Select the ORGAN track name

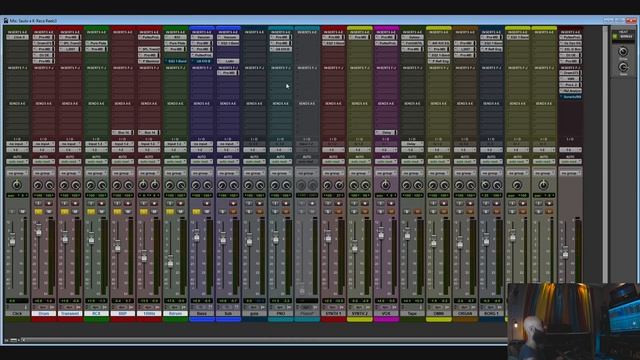click(464, 313)
